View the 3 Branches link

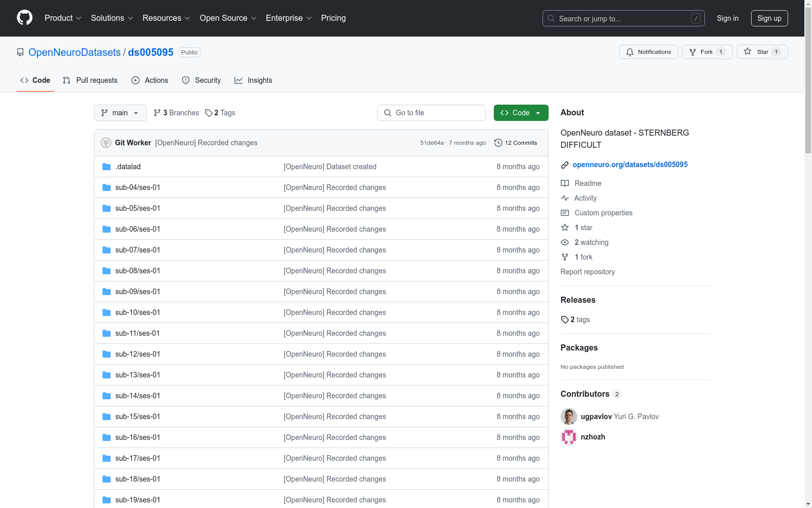(177, 113)
